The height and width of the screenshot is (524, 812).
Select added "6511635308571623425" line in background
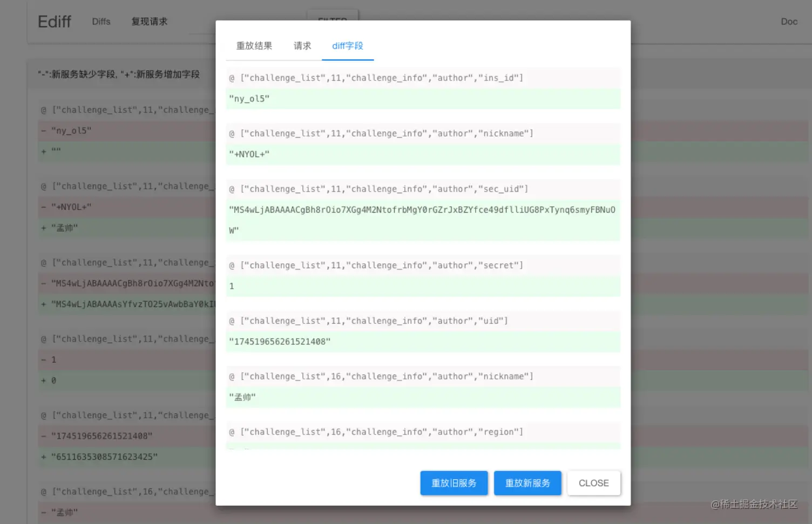[127, 457]
